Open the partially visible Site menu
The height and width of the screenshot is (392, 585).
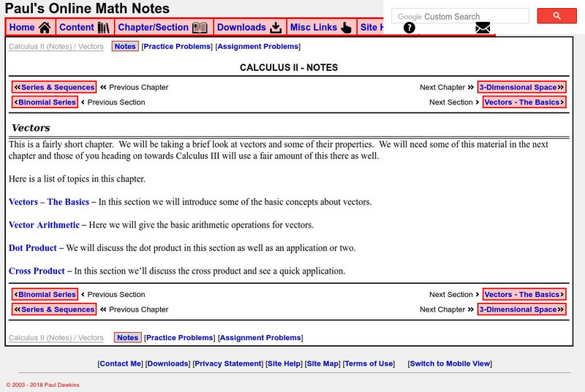point(371,27)
